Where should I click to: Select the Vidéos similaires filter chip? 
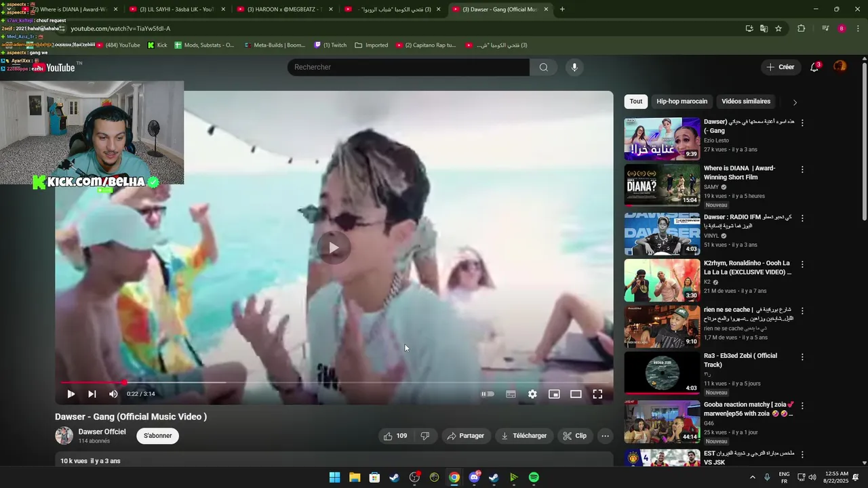point(746,102)
